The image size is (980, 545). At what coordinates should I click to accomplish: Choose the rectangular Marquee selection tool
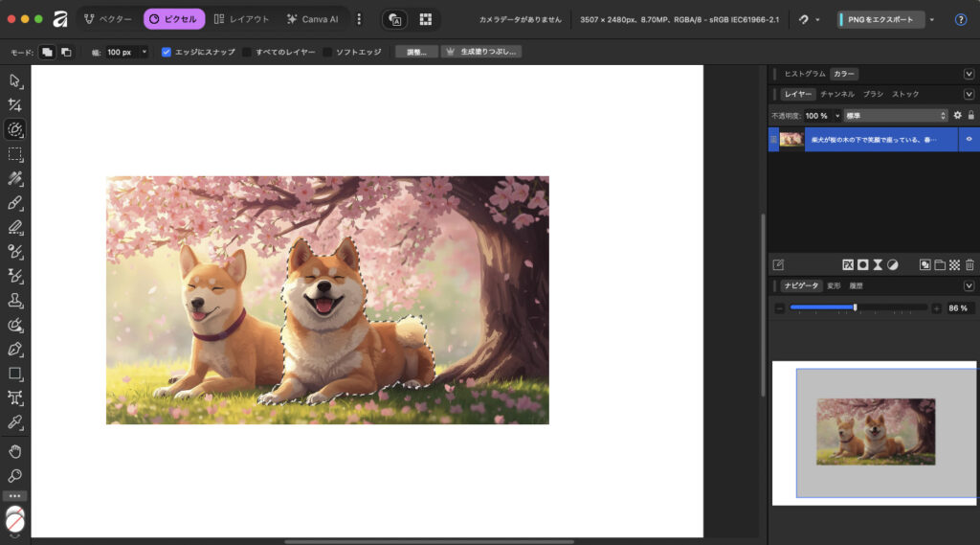(14, 154)
